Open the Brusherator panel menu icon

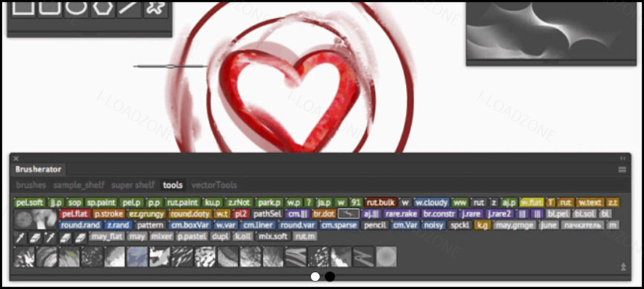pyautogui.click(x=622, y=169)
